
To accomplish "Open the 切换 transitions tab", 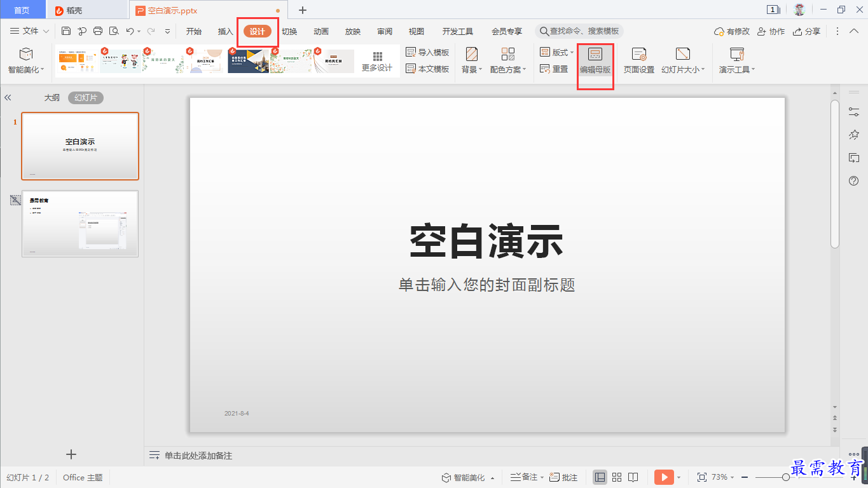I will point(289,31).
